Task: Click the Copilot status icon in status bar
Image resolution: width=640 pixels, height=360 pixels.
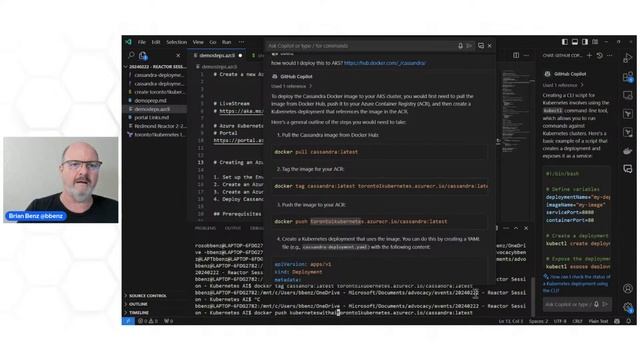Action: (617, 321)
